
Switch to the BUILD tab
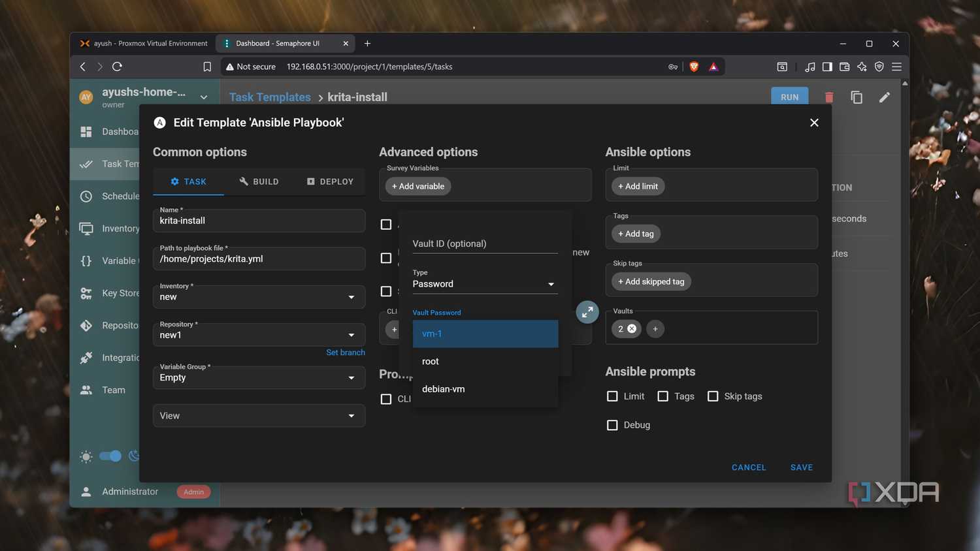(259, 181)
